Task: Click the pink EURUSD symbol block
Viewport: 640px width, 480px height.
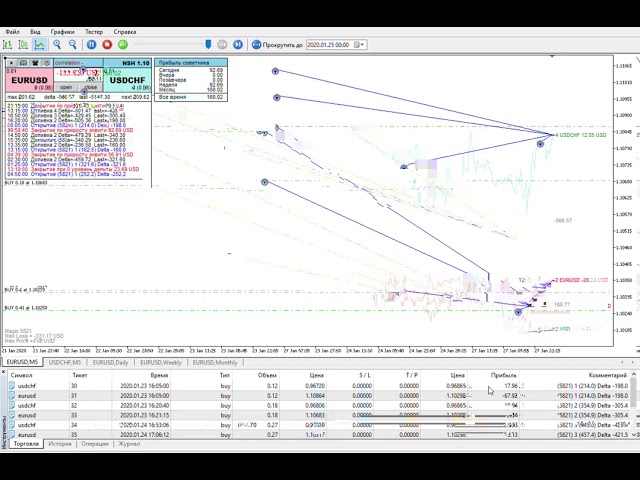Action: coord(29,80)
